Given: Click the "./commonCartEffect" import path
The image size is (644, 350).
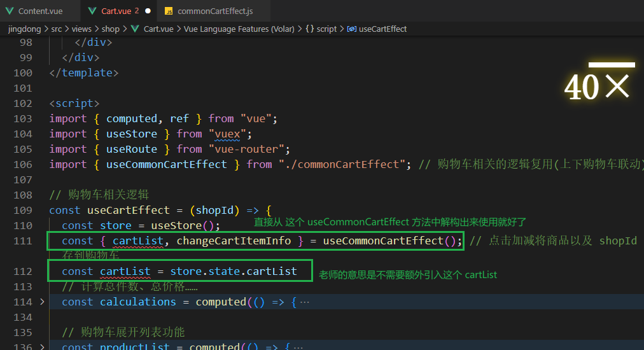Looking at the screenshot, I should [x=342, y=164].
